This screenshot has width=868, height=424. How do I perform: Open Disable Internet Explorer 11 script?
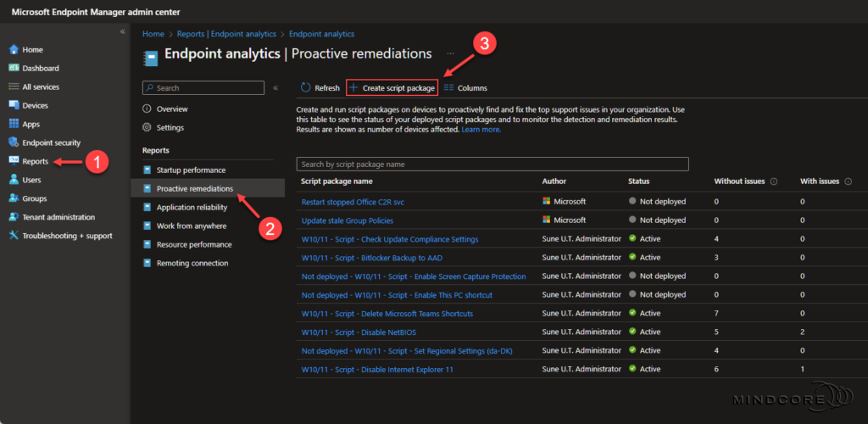coord(377,369)
